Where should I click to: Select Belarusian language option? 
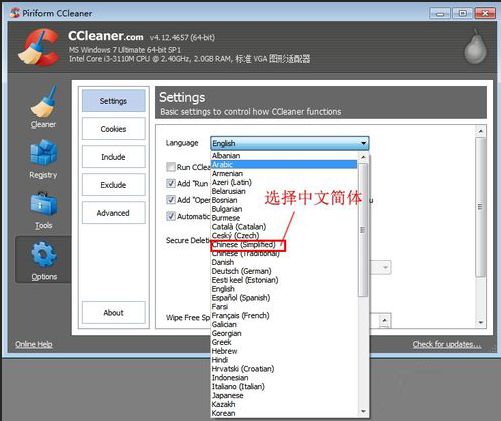pos(284,191)
